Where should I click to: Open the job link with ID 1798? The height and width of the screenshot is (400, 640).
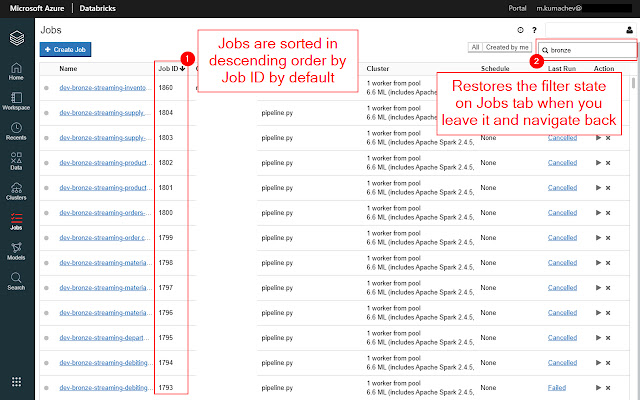(106, 262)
